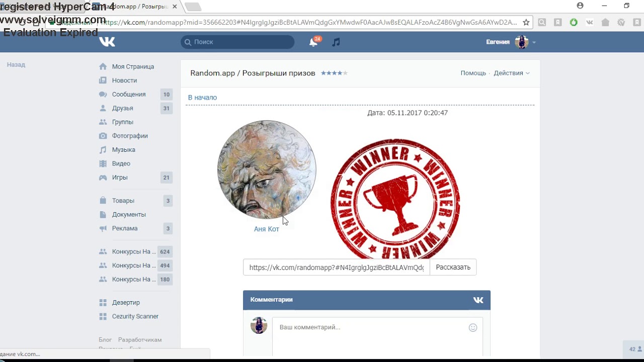
Task: Expand the Действия dropdown
Action: pos(512,73)
